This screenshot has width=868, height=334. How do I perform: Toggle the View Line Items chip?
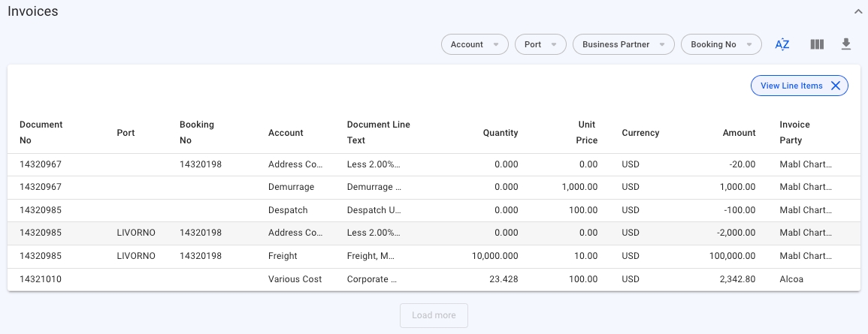pos(791,86)
